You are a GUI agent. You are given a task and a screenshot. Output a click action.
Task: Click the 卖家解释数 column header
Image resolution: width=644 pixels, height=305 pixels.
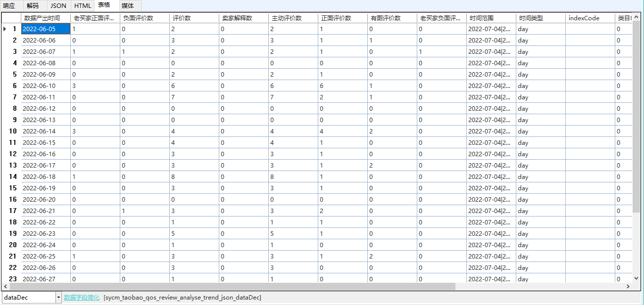(x=244, y=18)
